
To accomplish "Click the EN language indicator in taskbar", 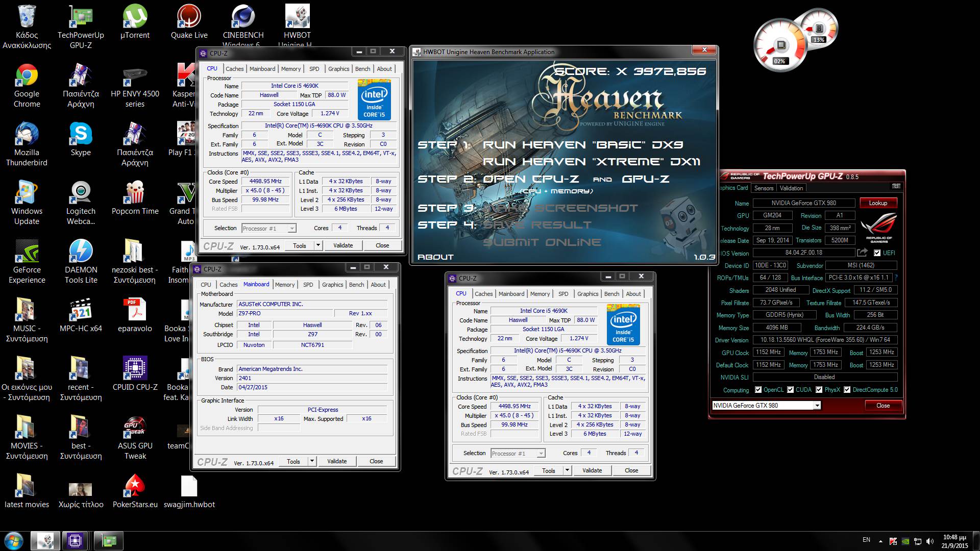I will point(866,540).
